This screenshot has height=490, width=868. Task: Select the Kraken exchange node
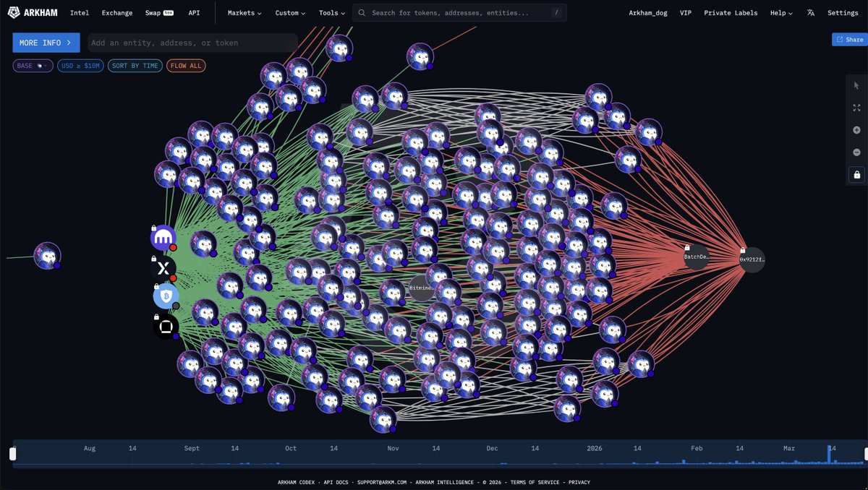click(x=163, y=237)
